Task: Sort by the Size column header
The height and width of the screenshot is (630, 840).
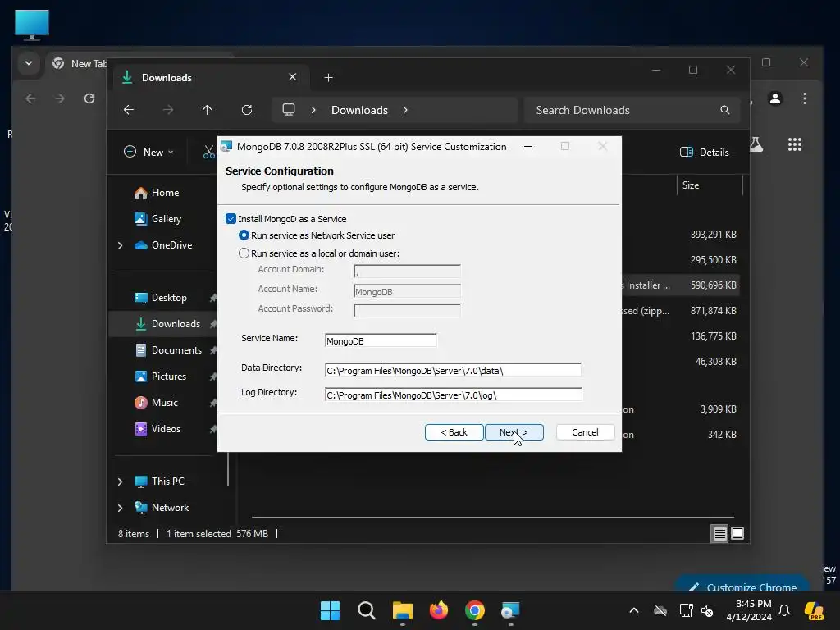Action: click(710, 185)
